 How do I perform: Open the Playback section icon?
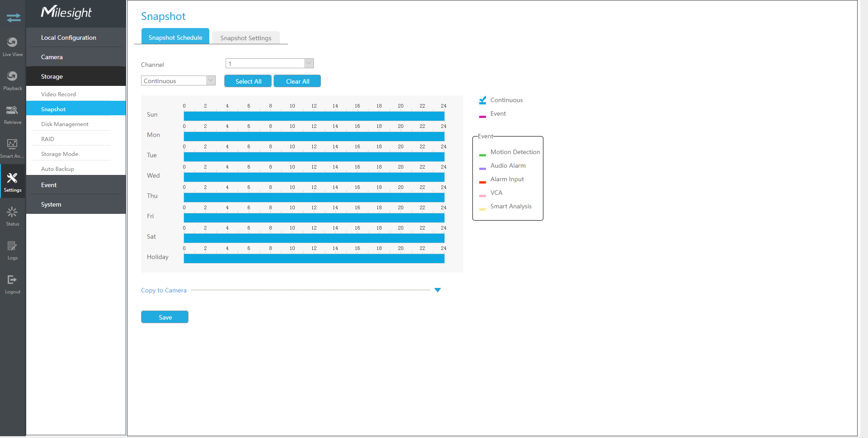(x=13, y=80)
